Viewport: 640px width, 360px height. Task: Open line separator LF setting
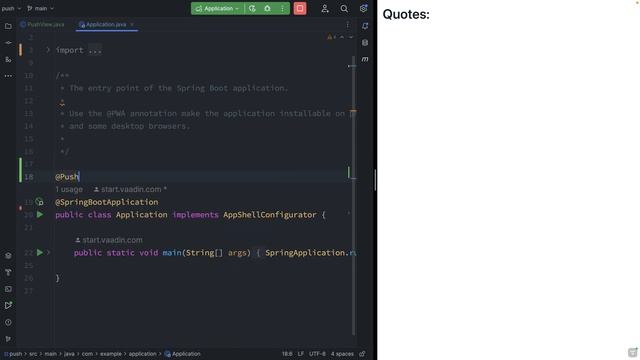pos(300,354)
